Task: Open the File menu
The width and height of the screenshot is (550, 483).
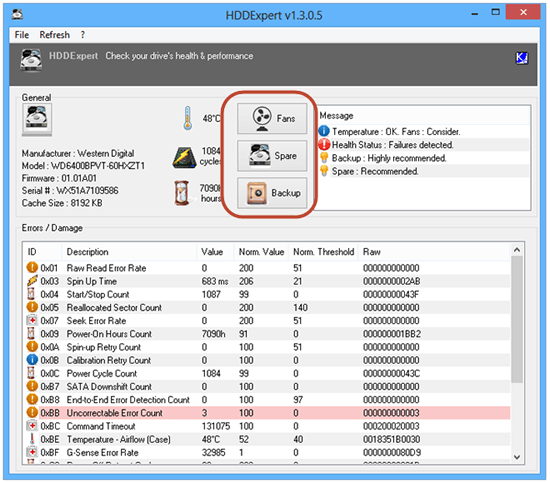Action: [x=22, y=35]
